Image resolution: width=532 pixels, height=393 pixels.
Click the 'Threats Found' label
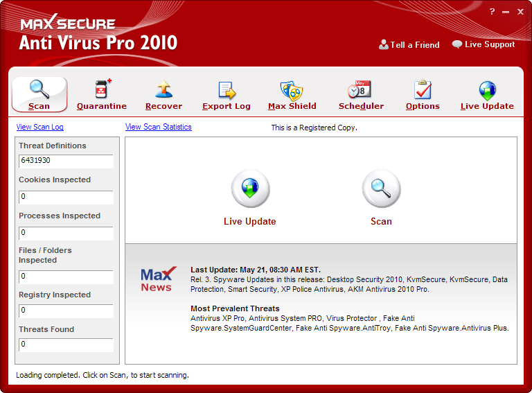point(46,329)
